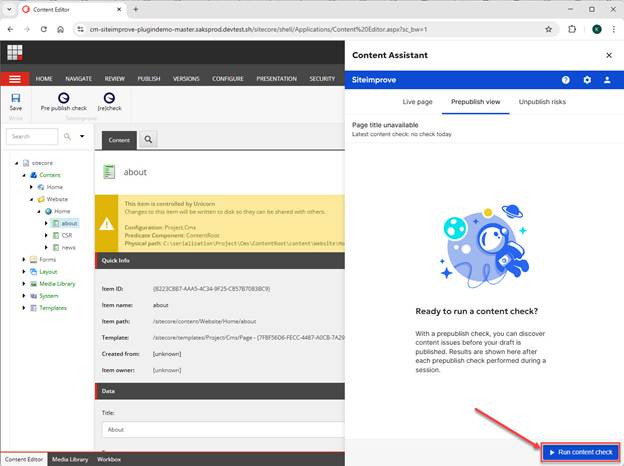The width and height of the screenshot is (624, 466).
Task: Select the Prepublish view tab
Action: pyautogui.click(x=476, y=102)
